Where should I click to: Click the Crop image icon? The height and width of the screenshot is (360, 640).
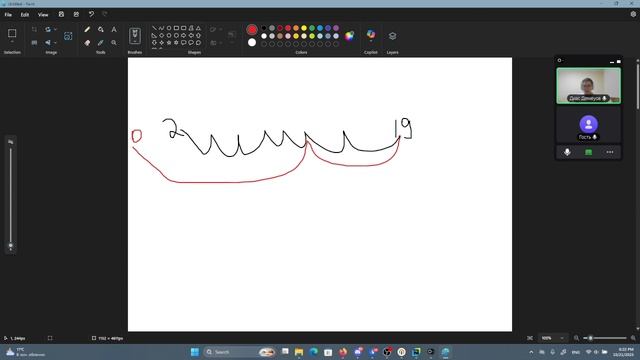tap(34, 29)
